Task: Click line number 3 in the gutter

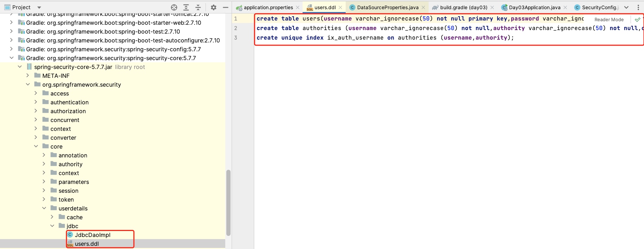Action: [235, 37]
